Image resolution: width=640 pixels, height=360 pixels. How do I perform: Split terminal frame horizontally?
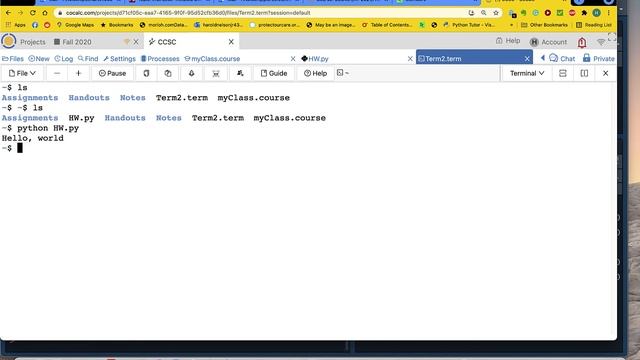pyautogui.click(x=562, y=73)
